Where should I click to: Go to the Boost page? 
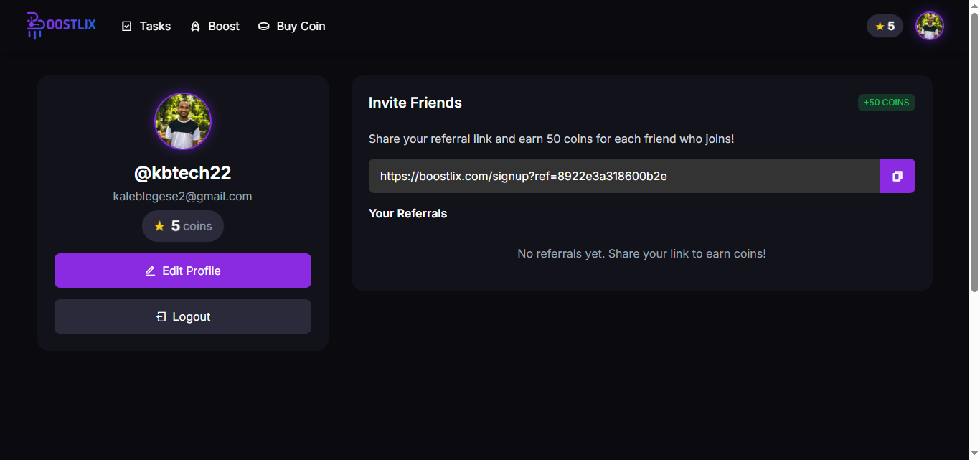tap(223, 27)
